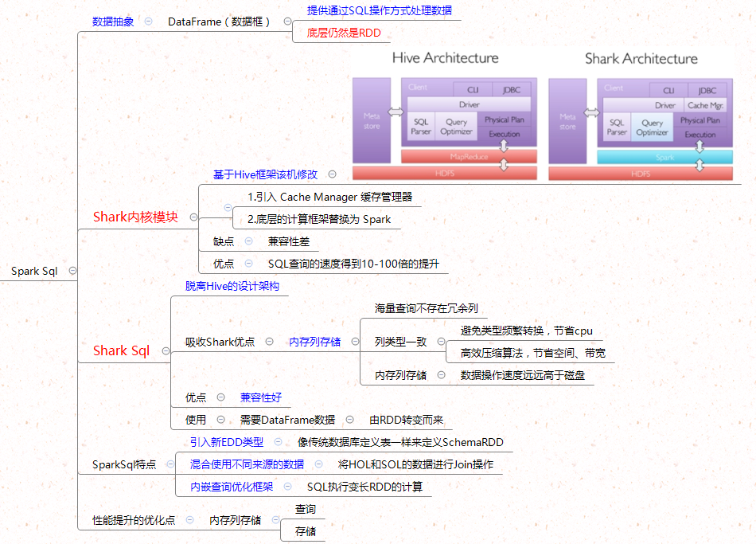The width and height of the screenshot is (756, 544).
Task: Select the 由RDD转变而来 node
Action: (407, 420)
